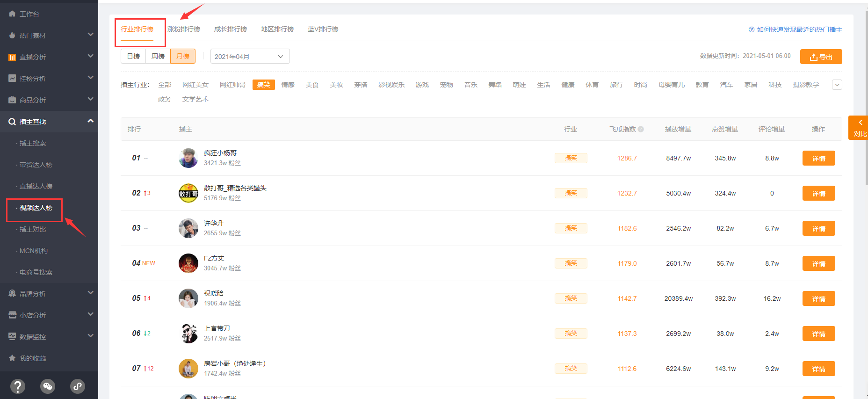
Task: Click the help question mark icon
Action: [x=17, y=386]
